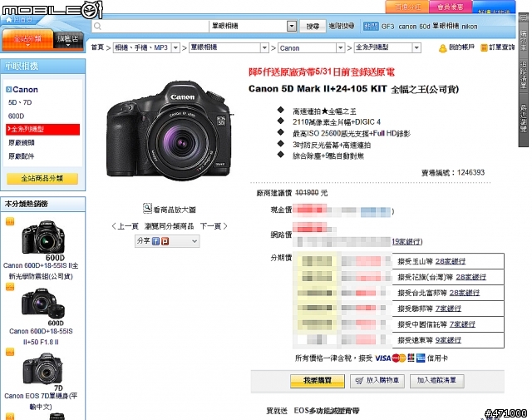Click hot keyword nikon

[x=469, y=27]
